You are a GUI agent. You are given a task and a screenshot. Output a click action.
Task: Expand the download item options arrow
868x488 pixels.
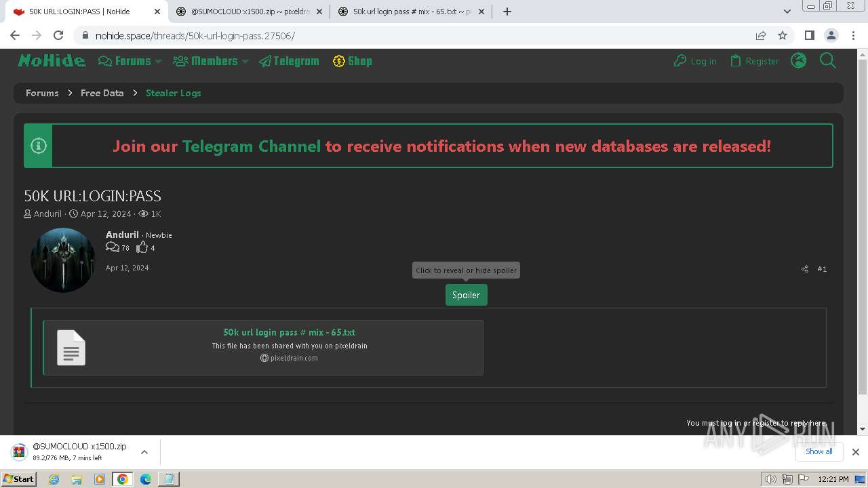tap(144, 452)
